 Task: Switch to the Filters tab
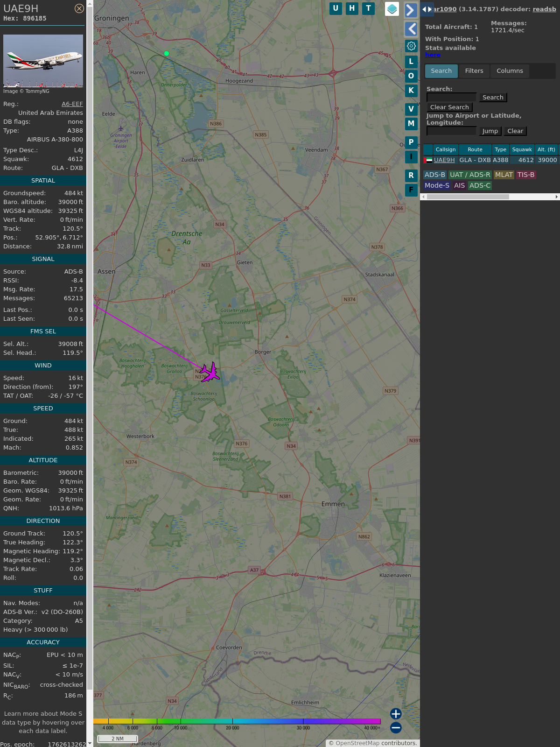click(x=474, y=71)
